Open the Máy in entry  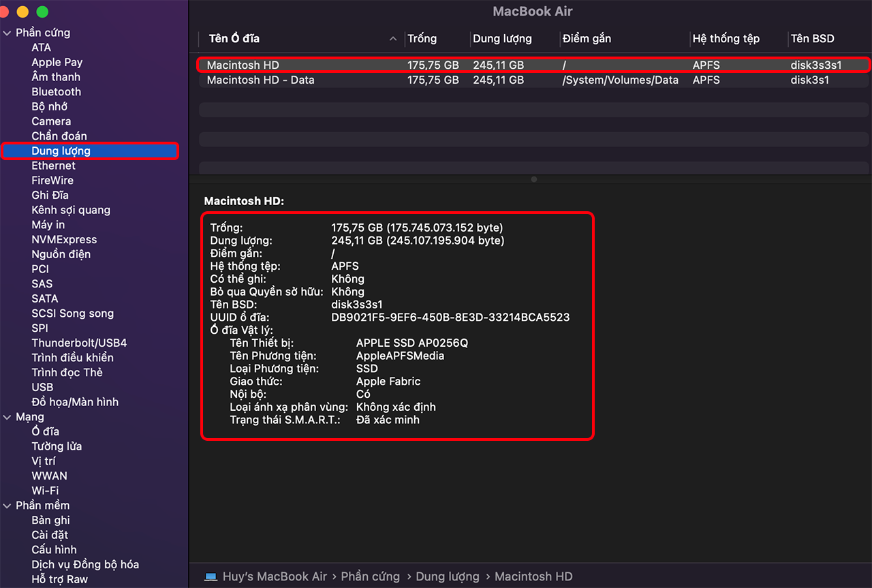[48, 225]
